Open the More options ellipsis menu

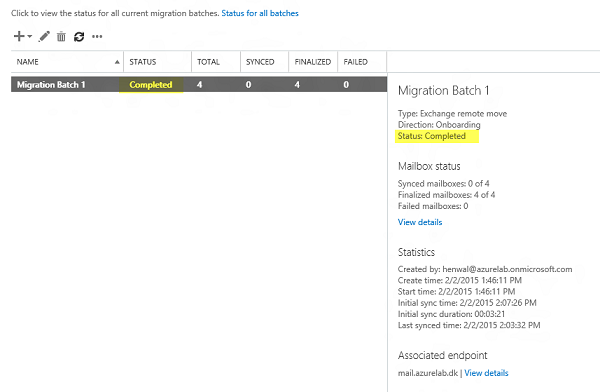(97, 37)
